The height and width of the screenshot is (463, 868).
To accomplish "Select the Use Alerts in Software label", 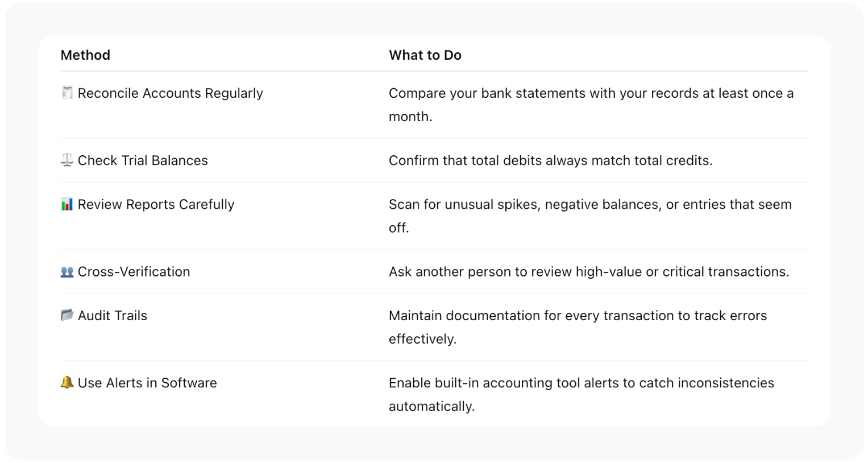I will point(147,383).
